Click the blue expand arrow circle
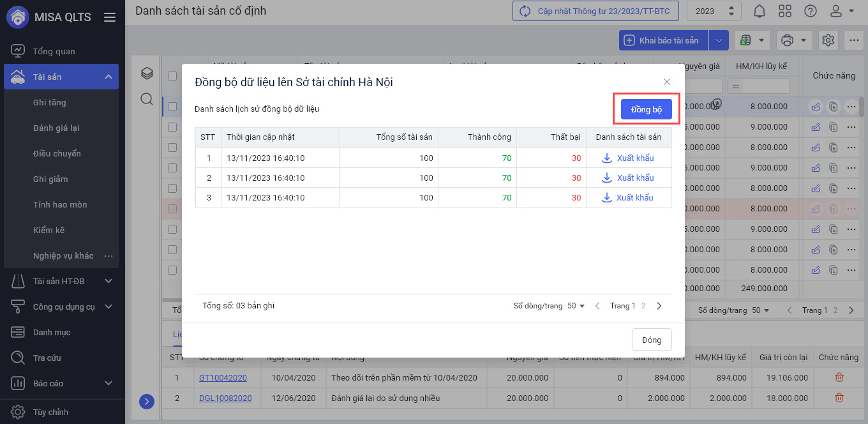Screen dimensions: 868x424 [x=147, y=402]
